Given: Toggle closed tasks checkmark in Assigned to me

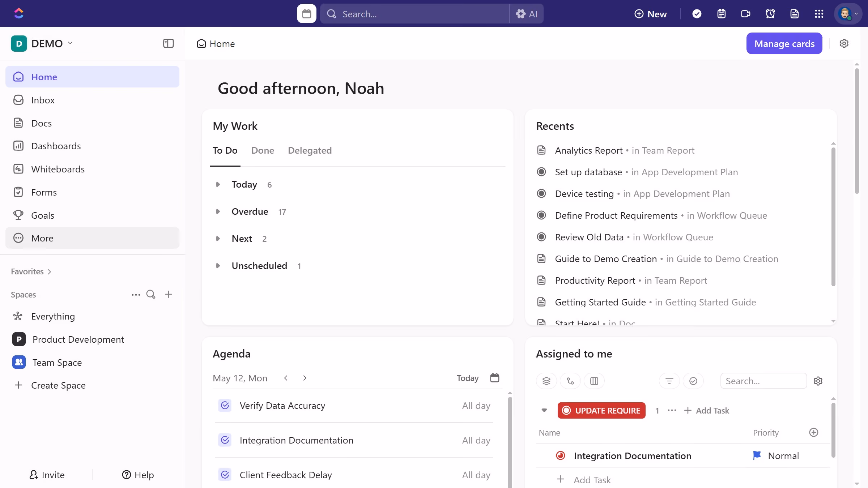Looking at the screenshot, I should [x=693, y=381].
